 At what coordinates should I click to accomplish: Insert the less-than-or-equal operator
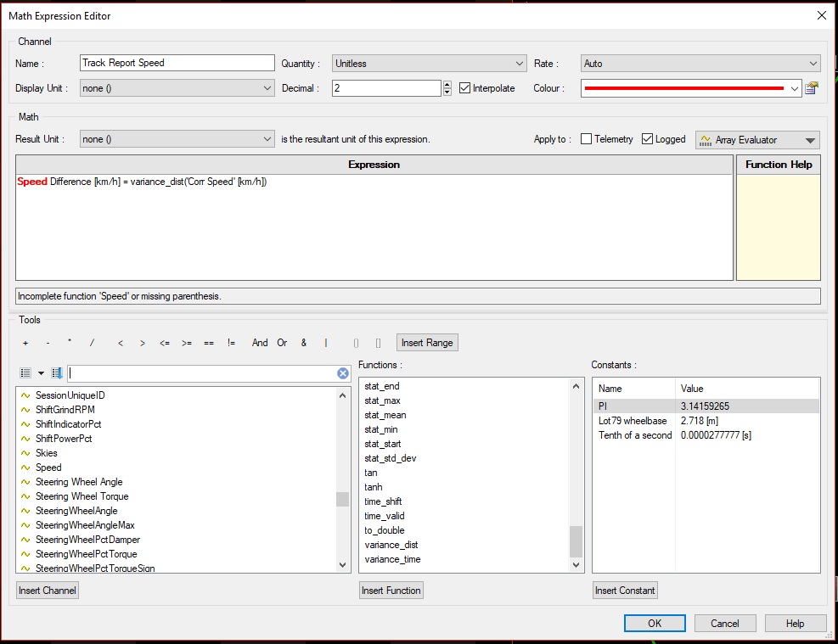click(x=165, y=343)
